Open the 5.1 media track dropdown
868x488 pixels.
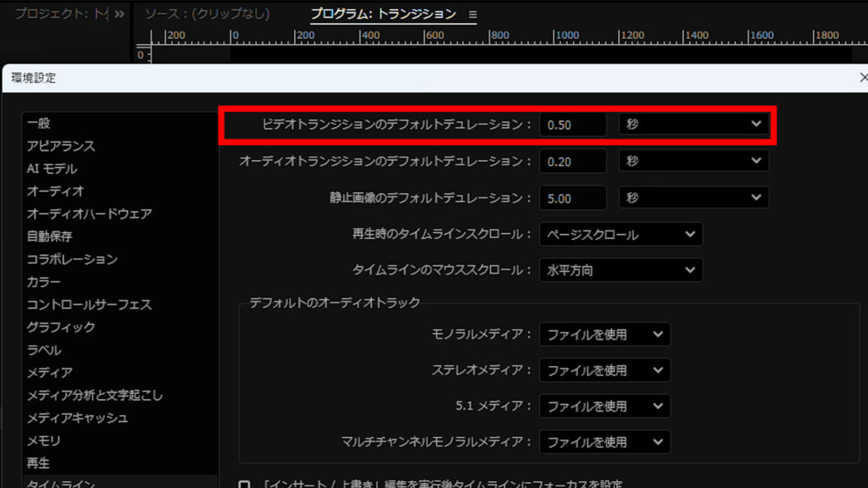[604, 406]
